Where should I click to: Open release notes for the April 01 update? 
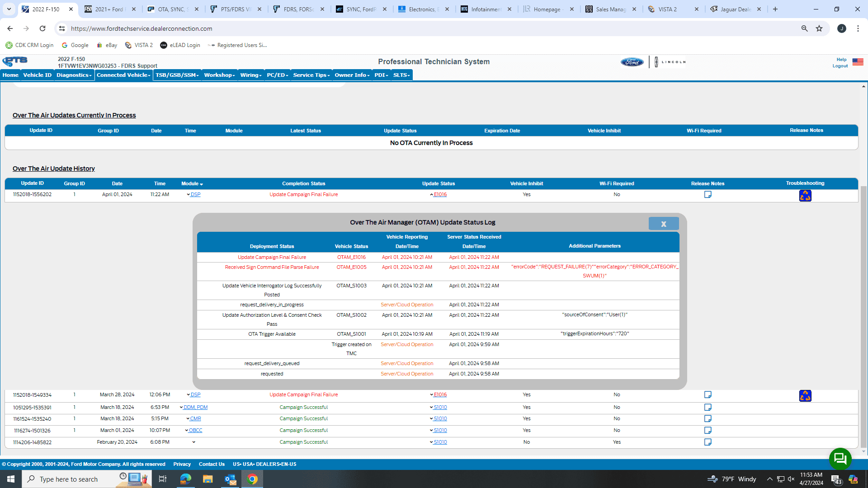(708, 195)
